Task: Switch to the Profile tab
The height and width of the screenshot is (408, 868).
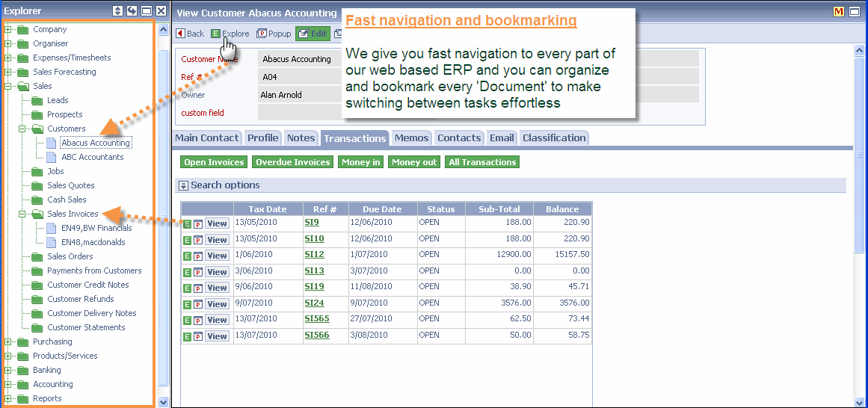Action: (263, 137)
